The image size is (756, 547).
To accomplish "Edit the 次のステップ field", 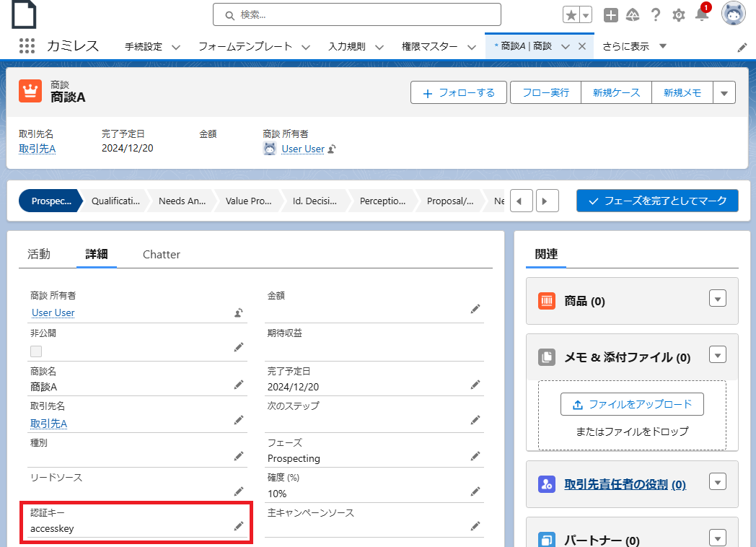I will [x=475, y=420].
